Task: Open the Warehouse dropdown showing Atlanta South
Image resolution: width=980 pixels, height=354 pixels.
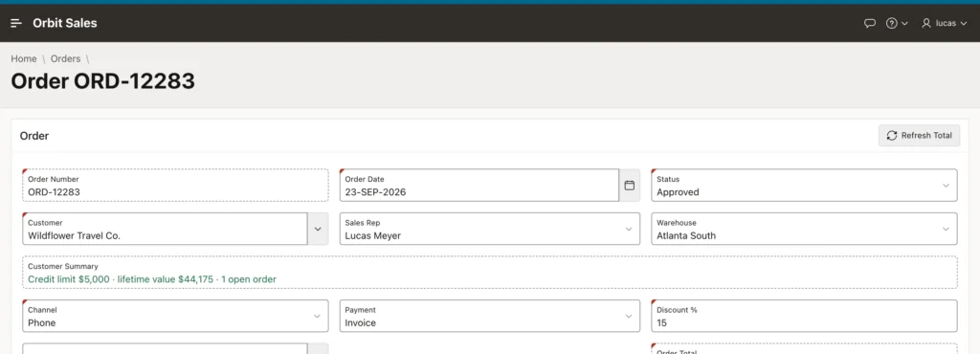Action: point(804,229)
